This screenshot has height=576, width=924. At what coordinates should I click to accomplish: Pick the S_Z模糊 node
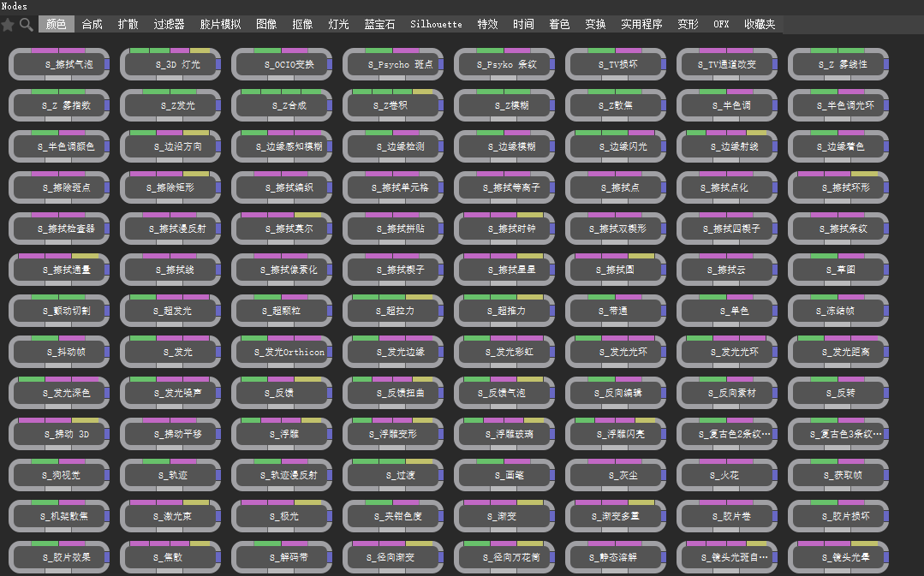504,105
